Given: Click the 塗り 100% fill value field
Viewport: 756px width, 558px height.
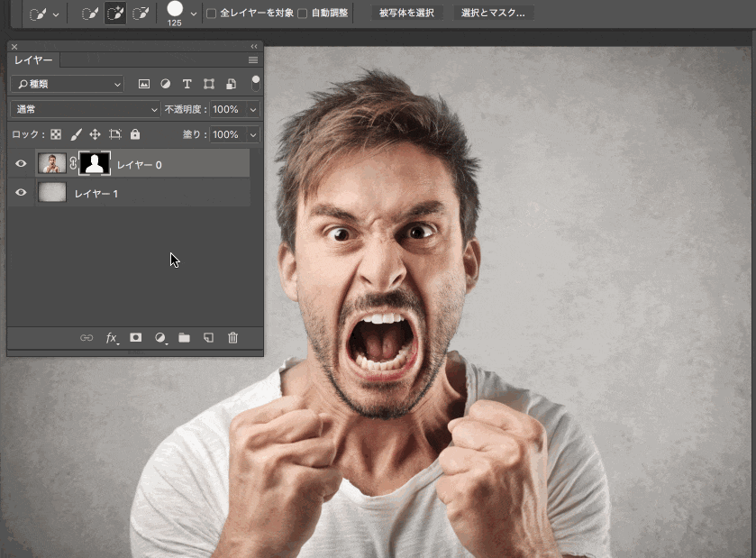Looking at the screenshot, I should tap(228, 134).
